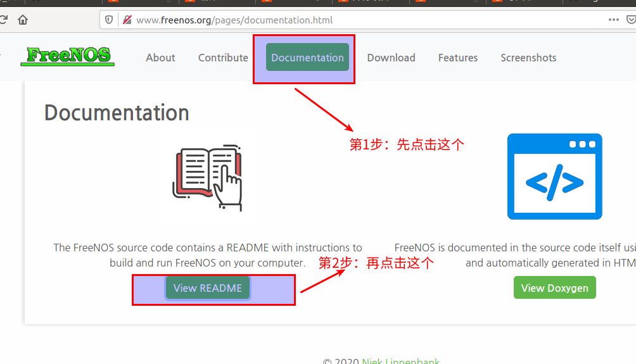Click the View README button

pyautogui.click(x=208, y=288)
